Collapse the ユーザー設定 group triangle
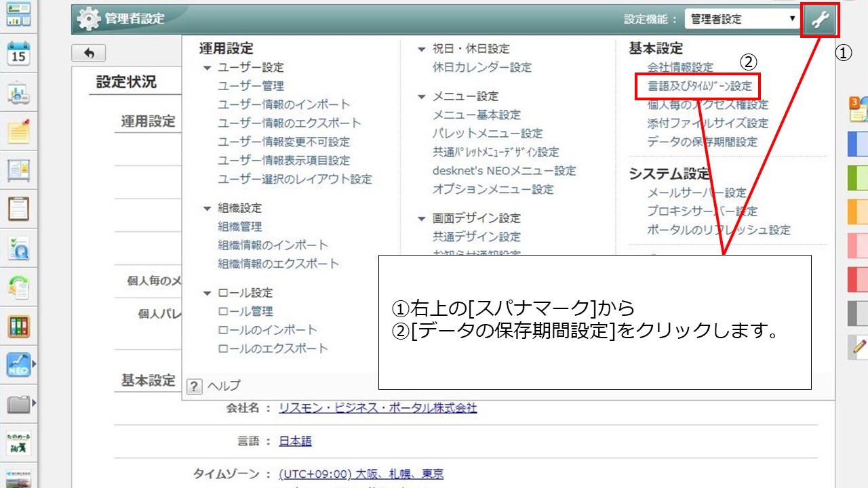Screen dimensions: 868x488 pyautogui.click(x=207, y=68)
